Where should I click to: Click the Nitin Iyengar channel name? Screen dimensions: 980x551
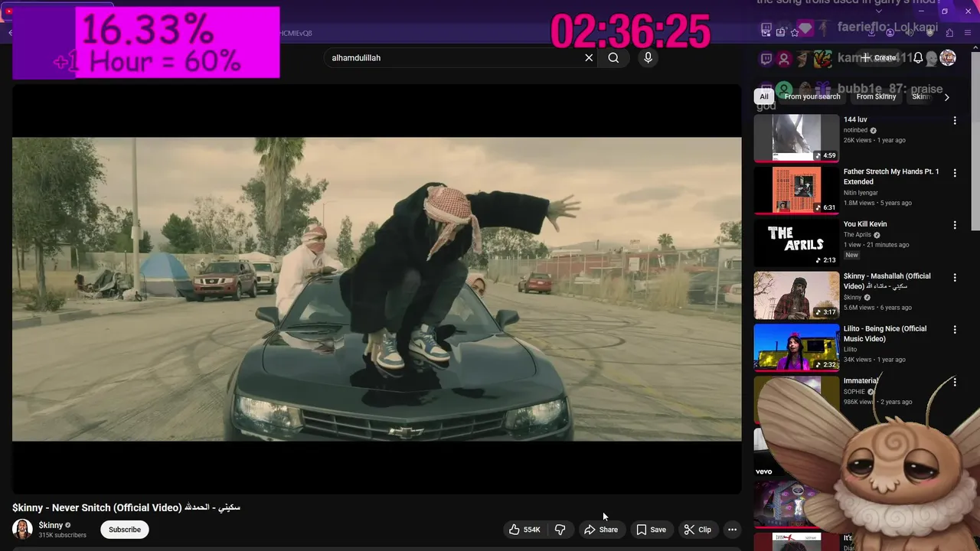(x=859, y=193)
